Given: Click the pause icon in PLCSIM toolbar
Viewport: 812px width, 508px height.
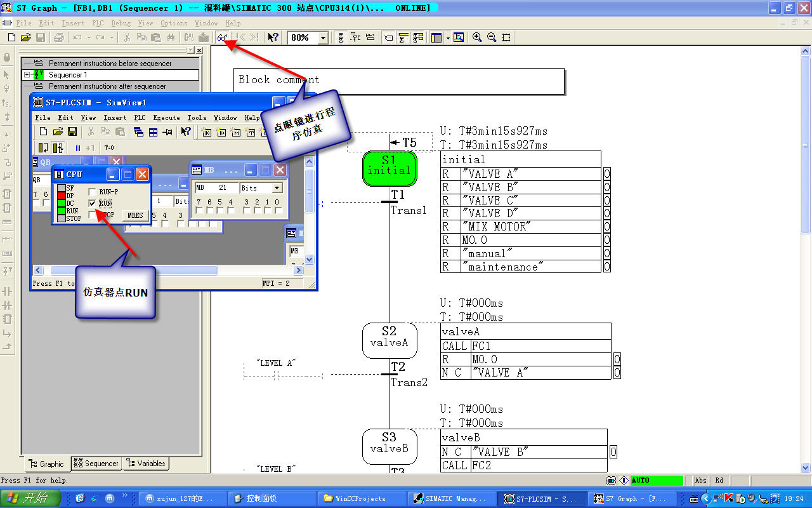Looking at the screenshot, I should point(78,148).
